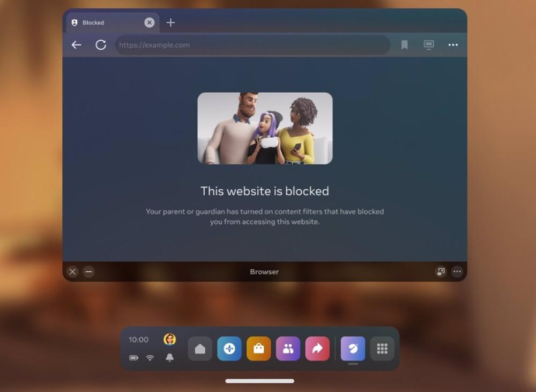Click the family illustration image
The height and width of the screenshot is (392, 536).
pos(265,128)
